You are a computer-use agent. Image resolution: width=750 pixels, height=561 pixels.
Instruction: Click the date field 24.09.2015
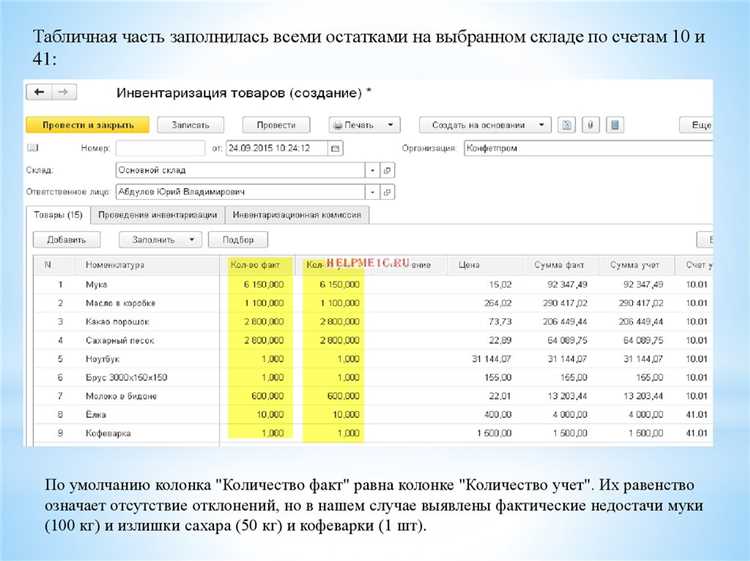(x=277, y=148)
